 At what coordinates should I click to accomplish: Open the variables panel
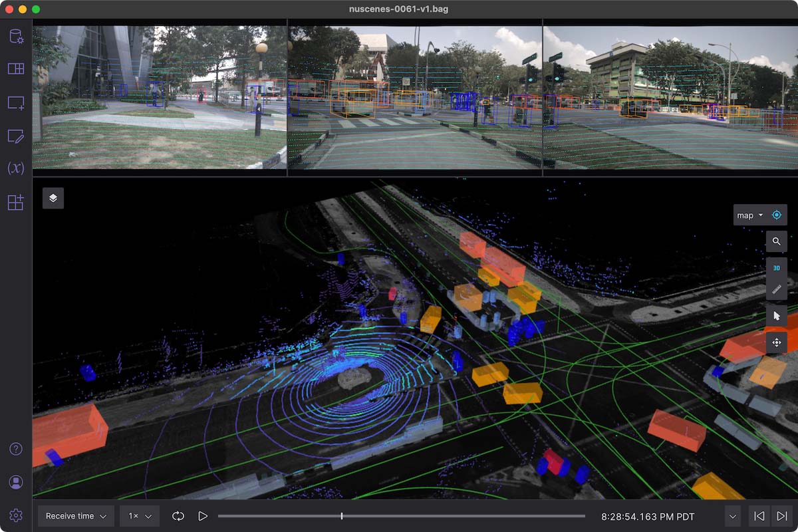[x=16, y=169]
